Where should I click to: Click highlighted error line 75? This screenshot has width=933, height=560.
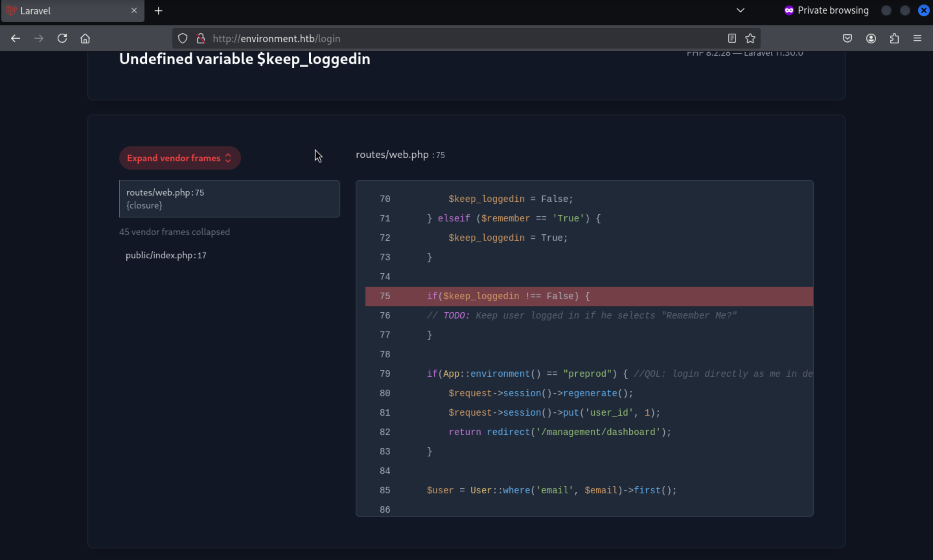589,296
